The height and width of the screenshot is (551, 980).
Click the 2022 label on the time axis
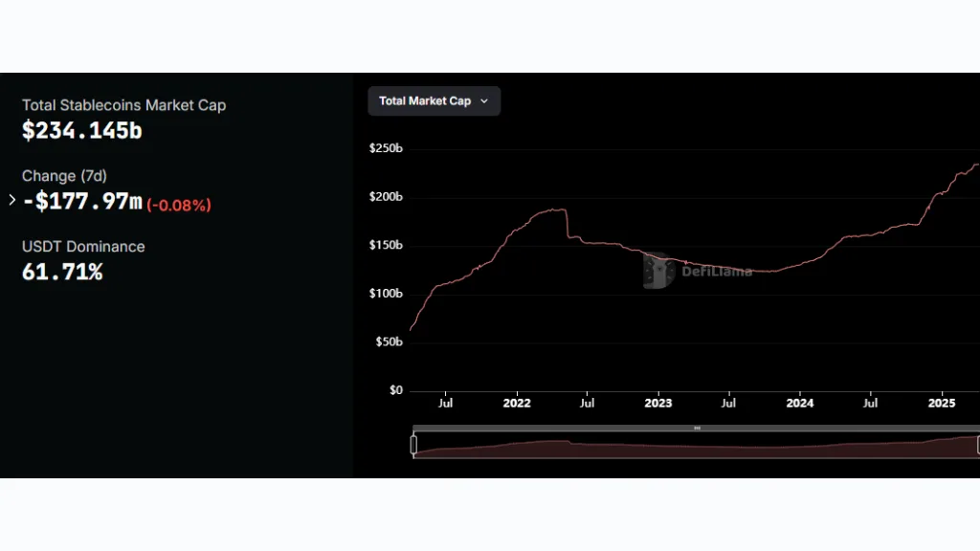click(x=517, y=403)
